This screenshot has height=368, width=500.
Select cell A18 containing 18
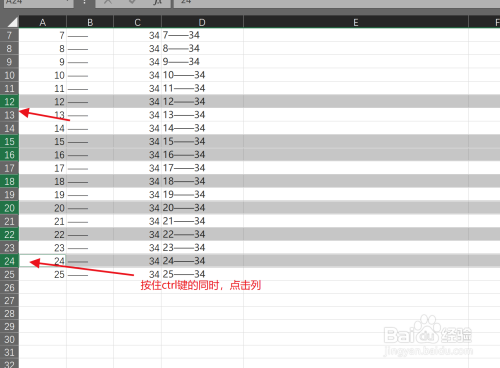pos(43,181)
